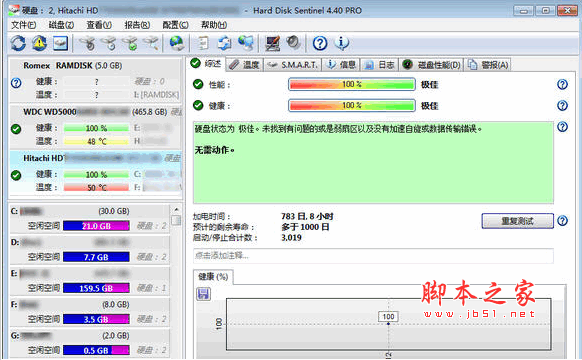
Task: Click the help icon next to 重复测试
Action: coord(562,221)
